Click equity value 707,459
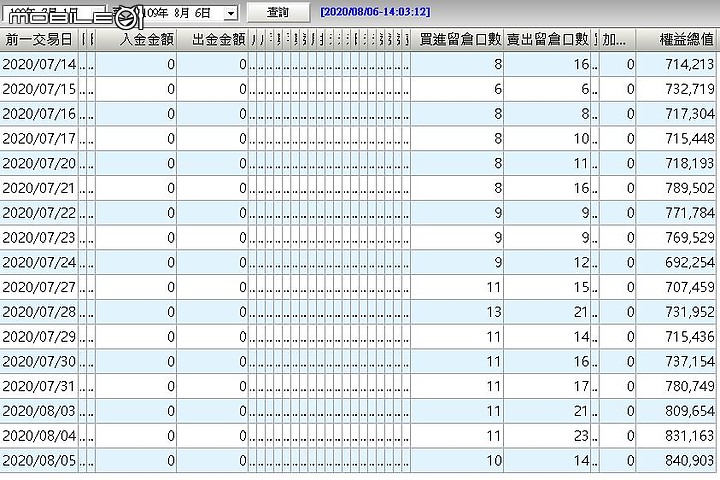Viewport: 720px width, 480px height. click(690, 288)
